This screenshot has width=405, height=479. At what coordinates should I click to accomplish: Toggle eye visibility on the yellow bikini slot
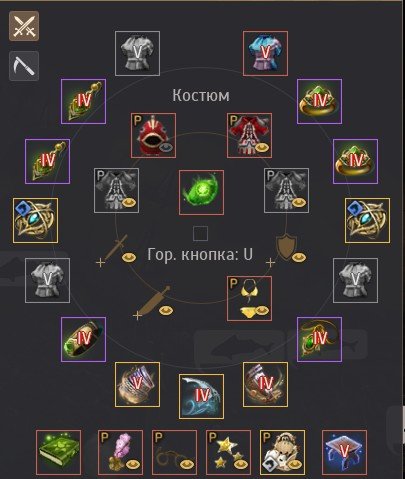coord(262,310)
